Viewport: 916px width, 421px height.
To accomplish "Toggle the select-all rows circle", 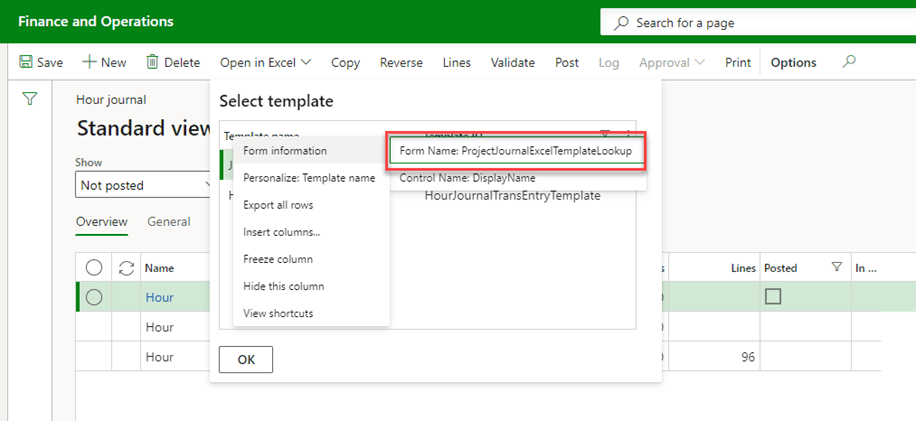I will (94, 268).
